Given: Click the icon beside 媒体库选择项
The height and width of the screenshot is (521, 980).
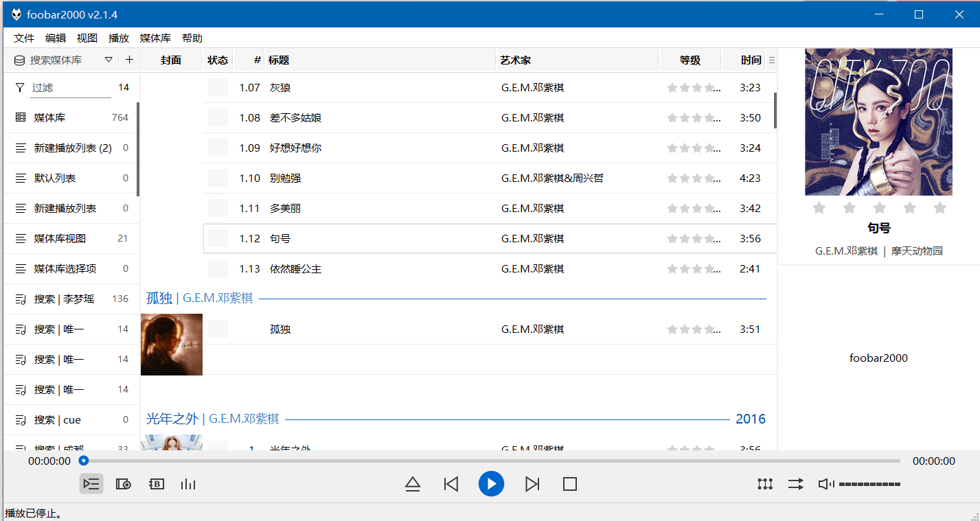Looking at the screenshot, I should (x=21, y=268).
